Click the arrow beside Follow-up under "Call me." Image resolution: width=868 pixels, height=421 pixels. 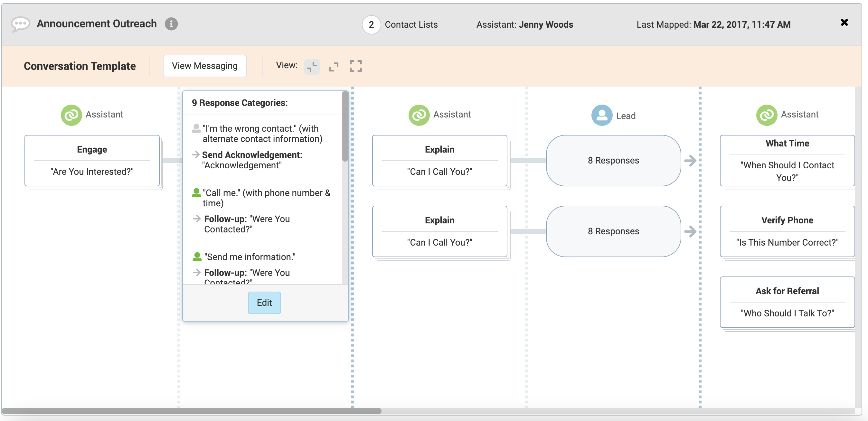click(x=197, y=219)
